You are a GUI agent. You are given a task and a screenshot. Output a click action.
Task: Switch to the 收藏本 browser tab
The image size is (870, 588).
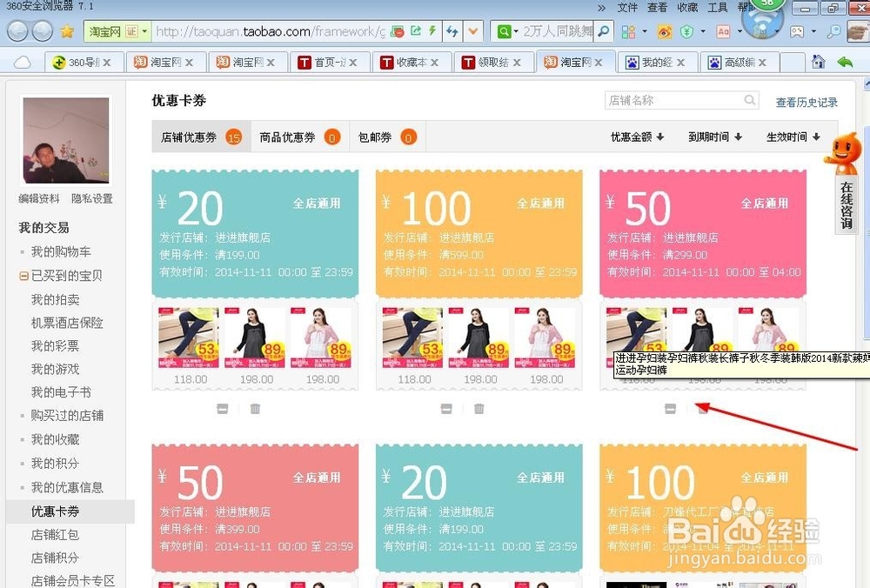click(410, 62)
